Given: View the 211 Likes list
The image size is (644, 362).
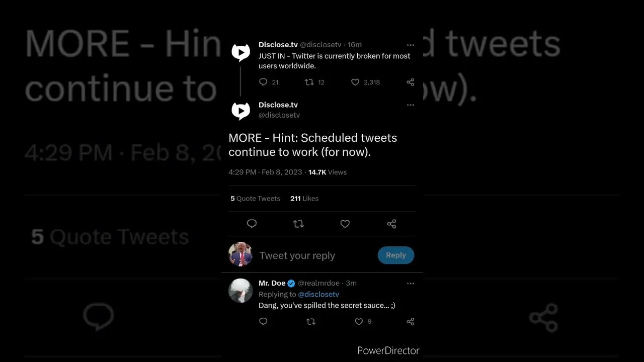Looking at the screenshot, I should (304, 199).
